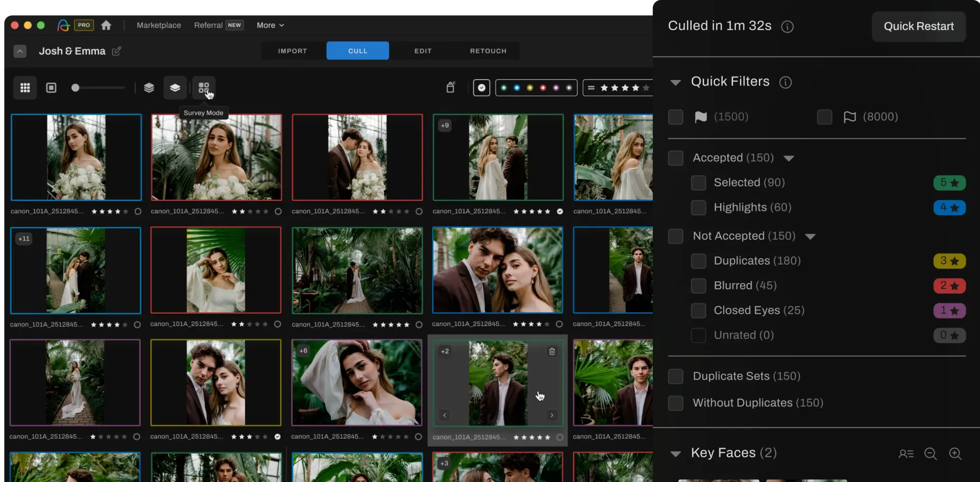Open the home icon in top bar
The height and width of the screenshot is (482, 980).
106,25
